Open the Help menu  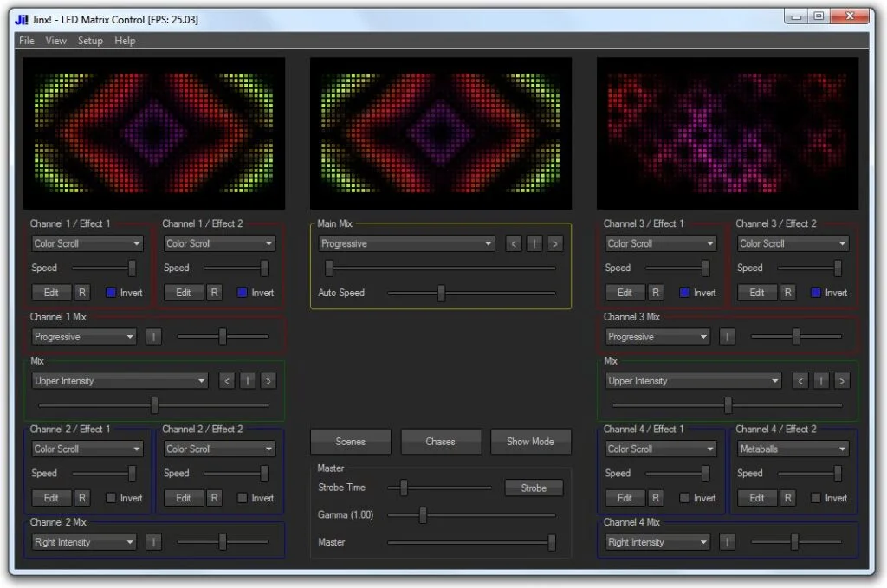coord(125,41)
